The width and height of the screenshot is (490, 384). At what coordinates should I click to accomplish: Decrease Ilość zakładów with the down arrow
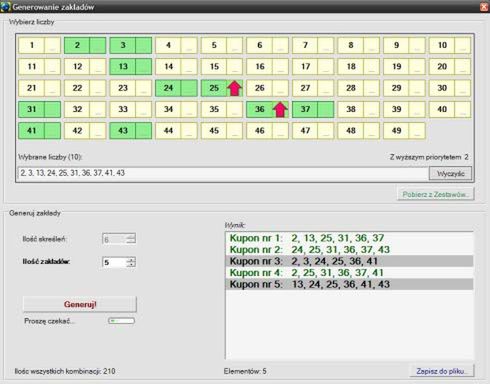131,265
